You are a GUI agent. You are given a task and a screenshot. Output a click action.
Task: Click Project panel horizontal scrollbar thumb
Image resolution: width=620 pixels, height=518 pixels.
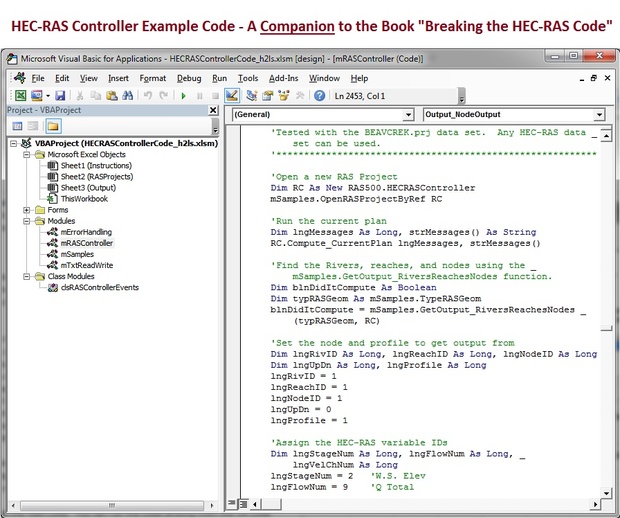pos(112,505)
